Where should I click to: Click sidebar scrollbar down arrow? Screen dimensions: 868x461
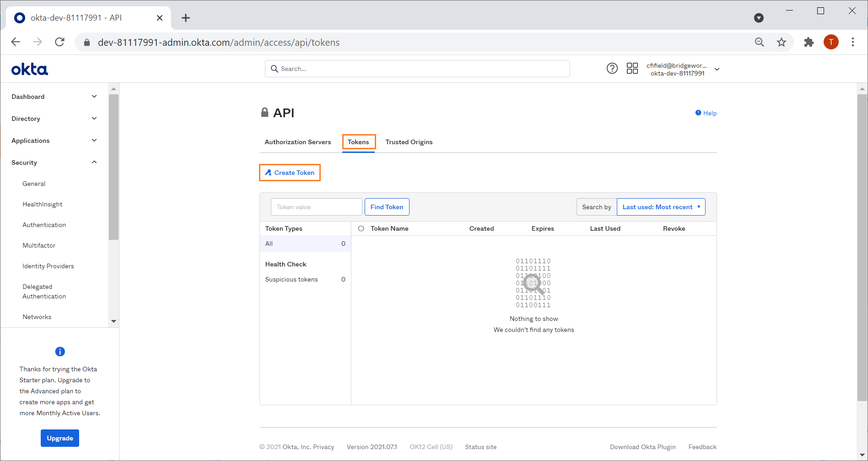114,321
